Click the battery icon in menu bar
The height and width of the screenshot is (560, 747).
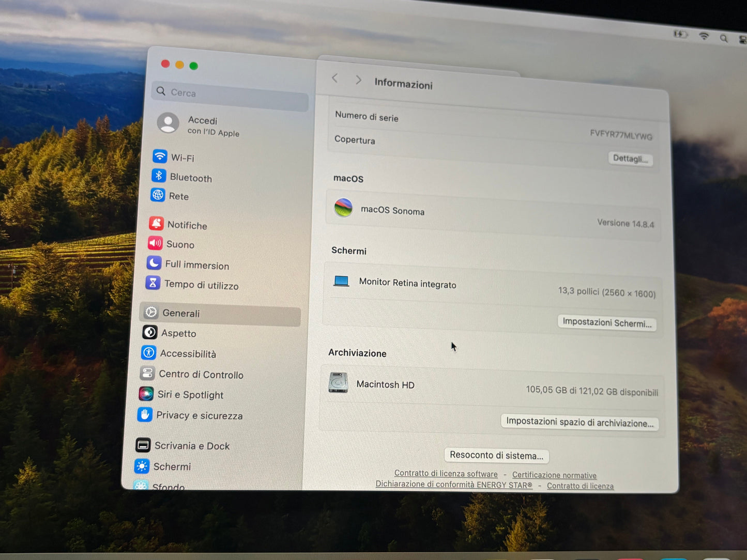(680, 34)
